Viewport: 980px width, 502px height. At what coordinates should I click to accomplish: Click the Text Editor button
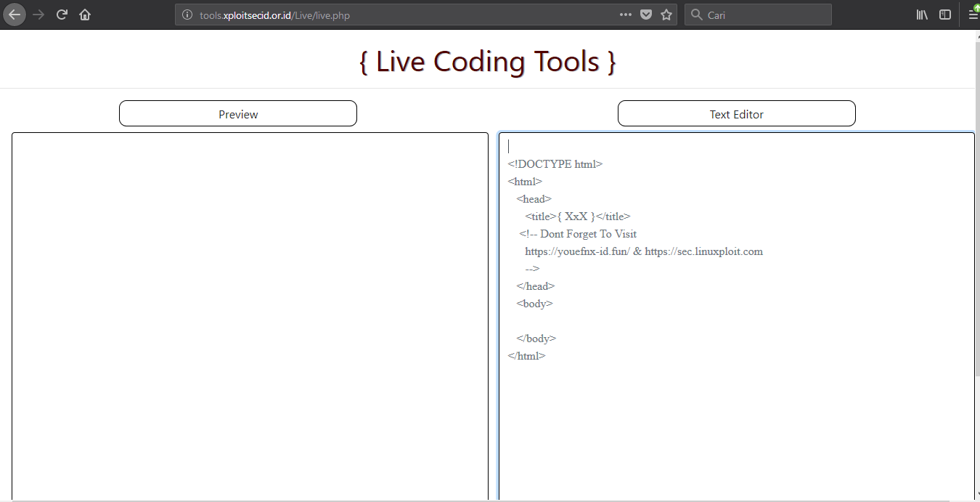coord(736,113)
